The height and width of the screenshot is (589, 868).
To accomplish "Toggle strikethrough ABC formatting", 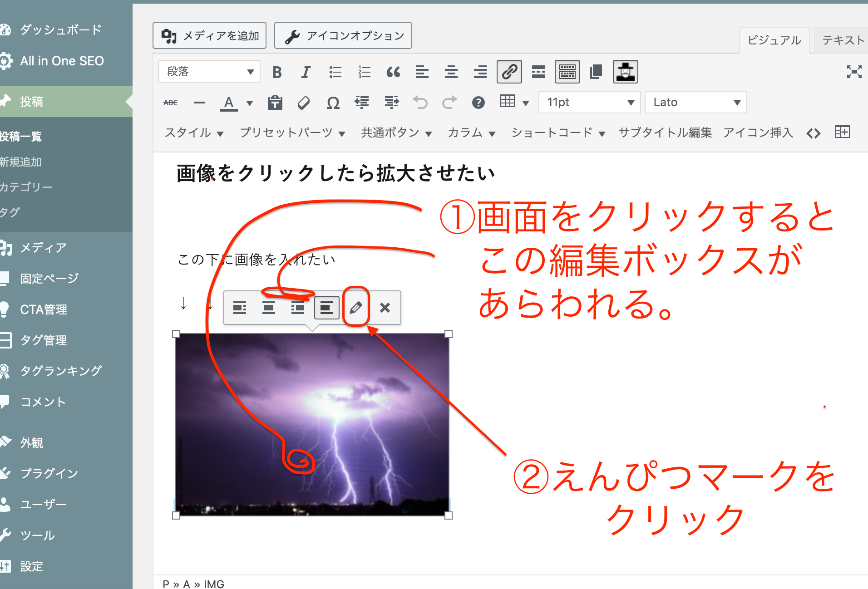I will tap(171, 103).
